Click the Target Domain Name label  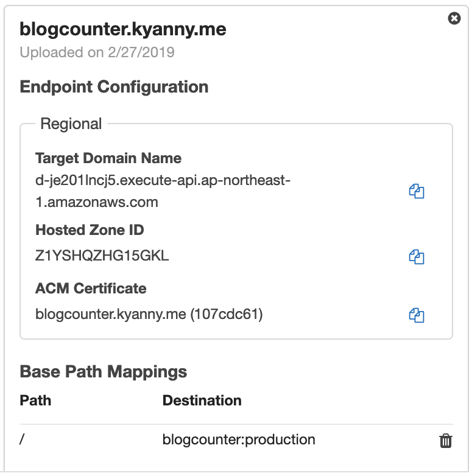click(108, 158)
